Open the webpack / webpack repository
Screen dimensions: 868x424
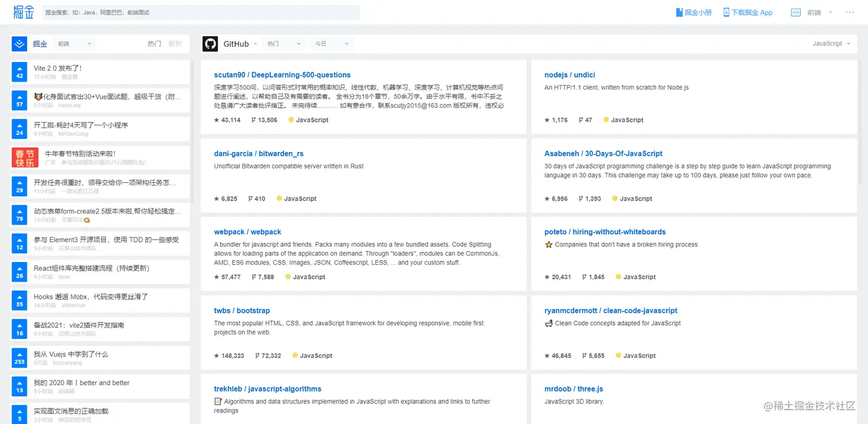(247, 232)
